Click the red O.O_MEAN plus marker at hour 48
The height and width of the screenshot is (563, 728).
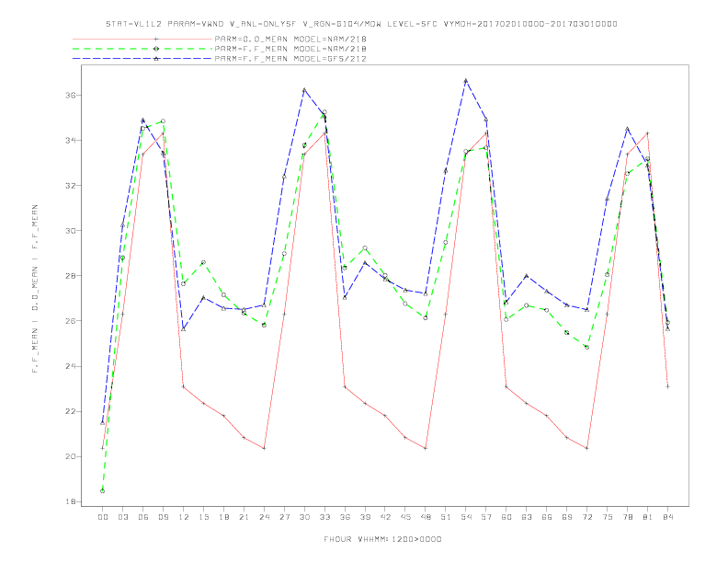(x=426, y=448)
